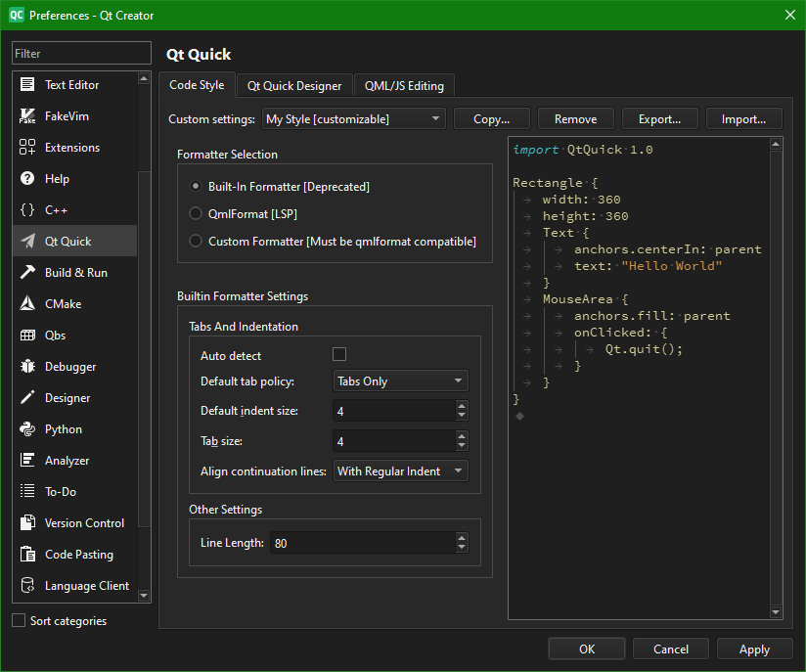Open the QML/JS Editing tab
The height and width of the screenshot is (672, 806).
(x=404, y=86)
